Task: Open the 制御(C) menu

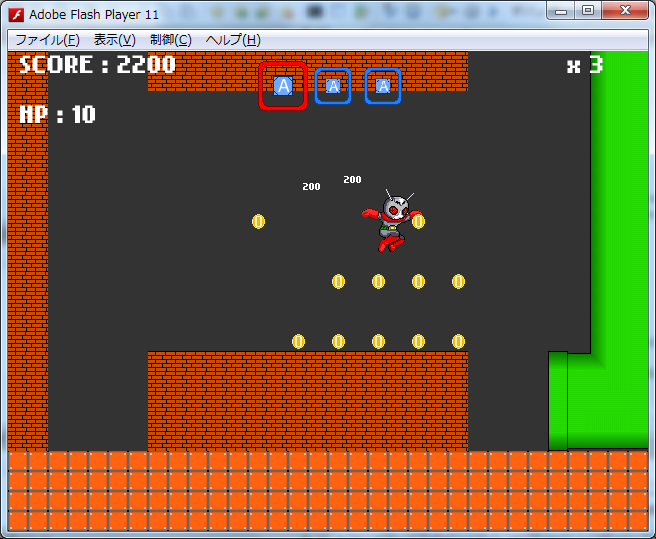Action: [x=171, y=40]
